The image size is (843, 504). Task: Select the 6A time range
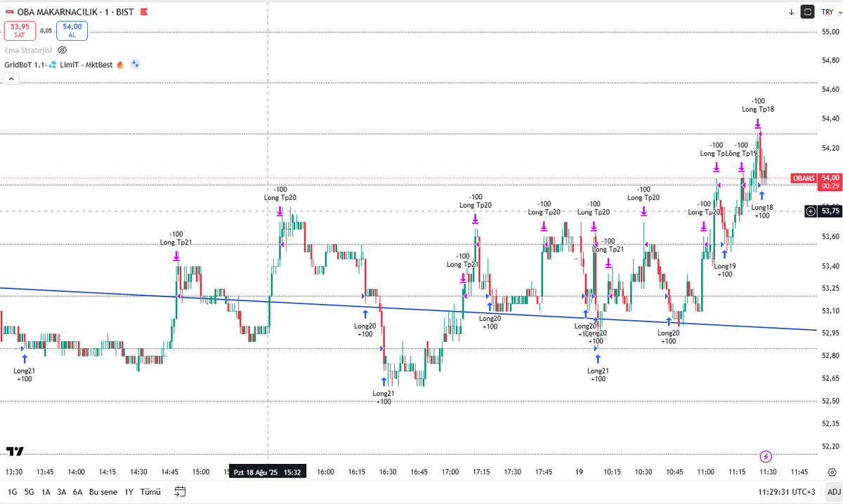click(78, 492)
